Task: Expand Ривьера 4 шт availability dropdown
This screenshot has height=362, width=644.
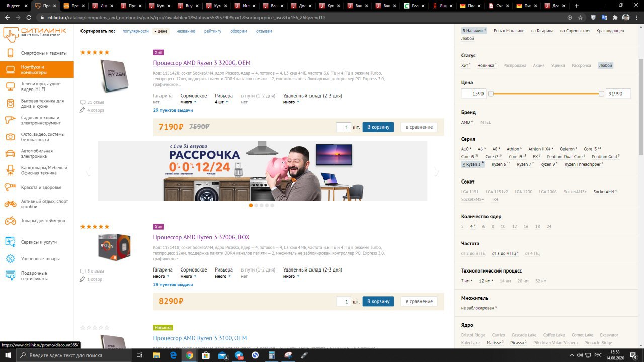Action: 221,102
